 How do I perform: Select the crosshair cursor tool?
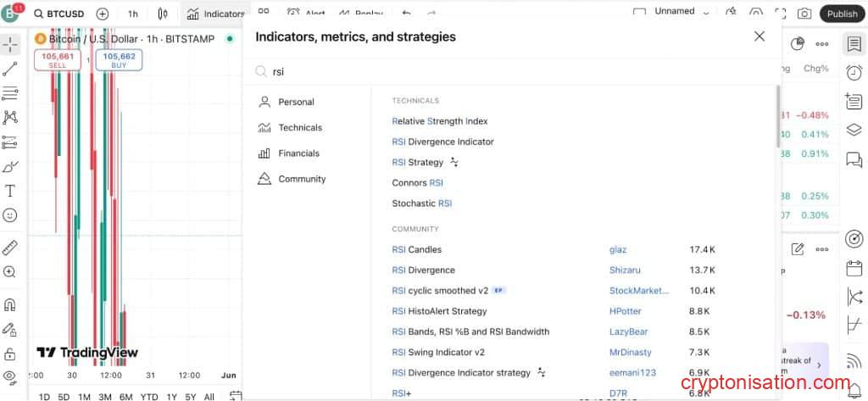tap(10, 44)
